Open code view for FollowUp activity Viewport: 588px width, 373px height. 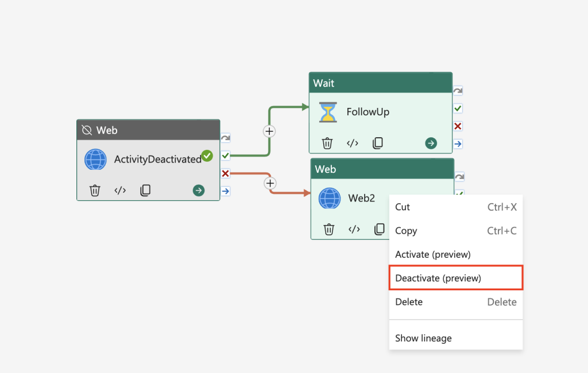[353, 143]
